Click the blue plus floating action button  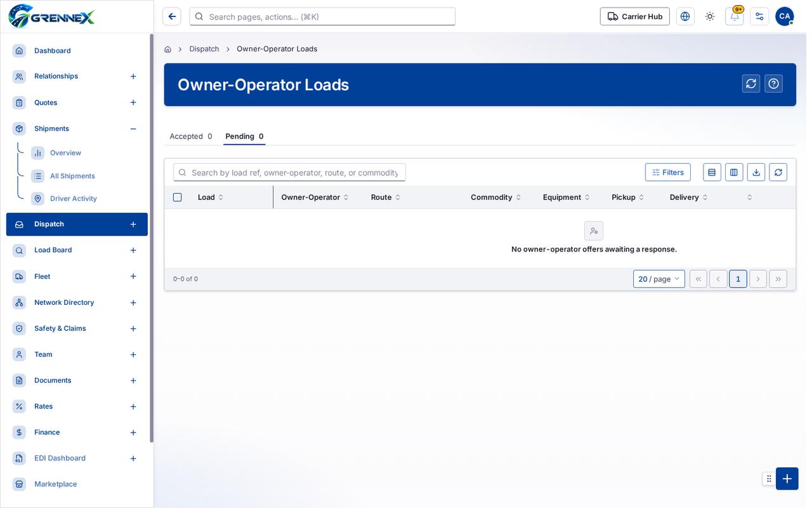tap(787, 479)
